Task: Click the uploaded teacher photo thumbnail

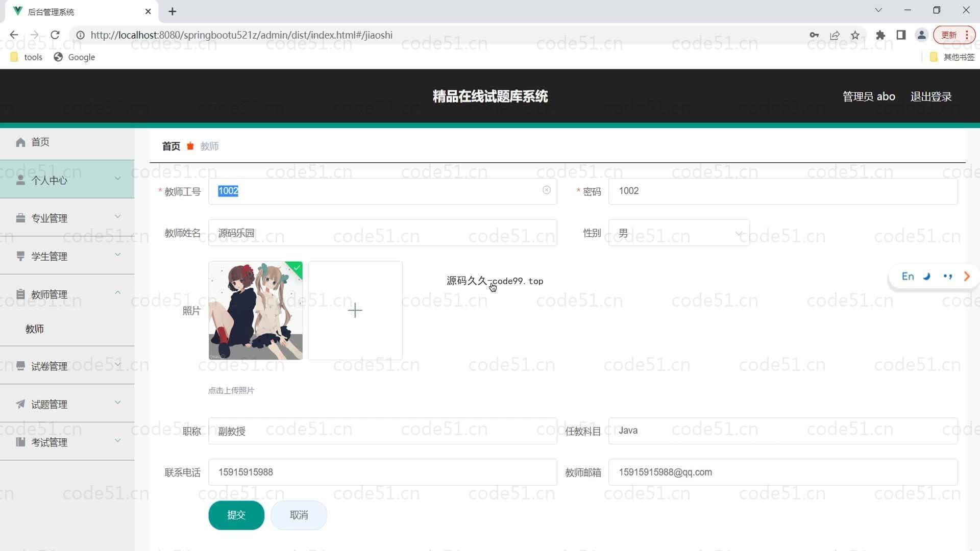Action: [255, 310]
